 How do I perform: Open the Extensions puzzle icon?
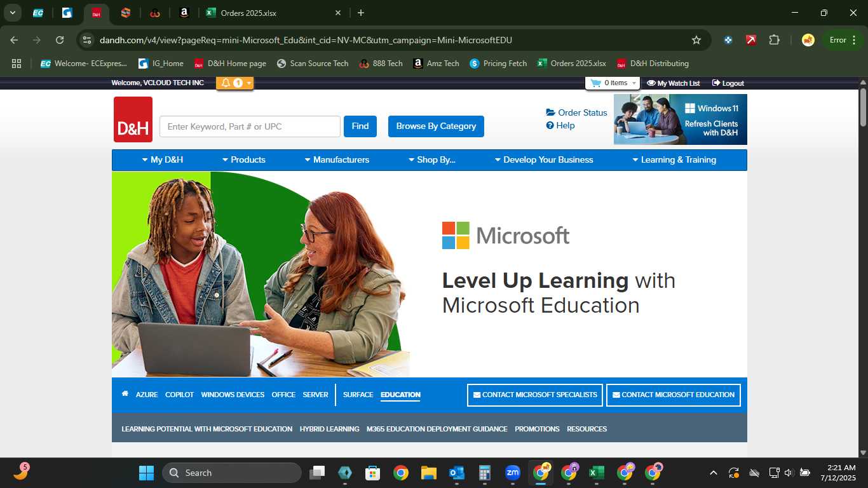click(774, 40)
